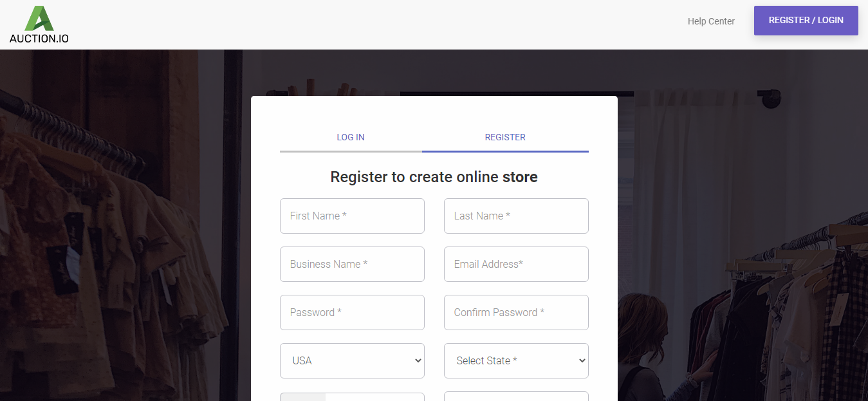Click the chevron arrow in Select State box
868x401 pixels.
[582, 361]
